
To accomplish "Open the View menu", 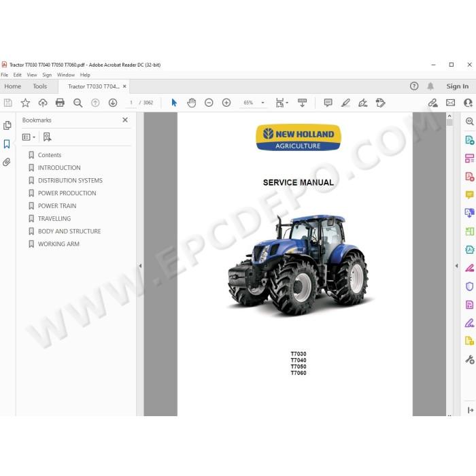I will coord(32,75).
